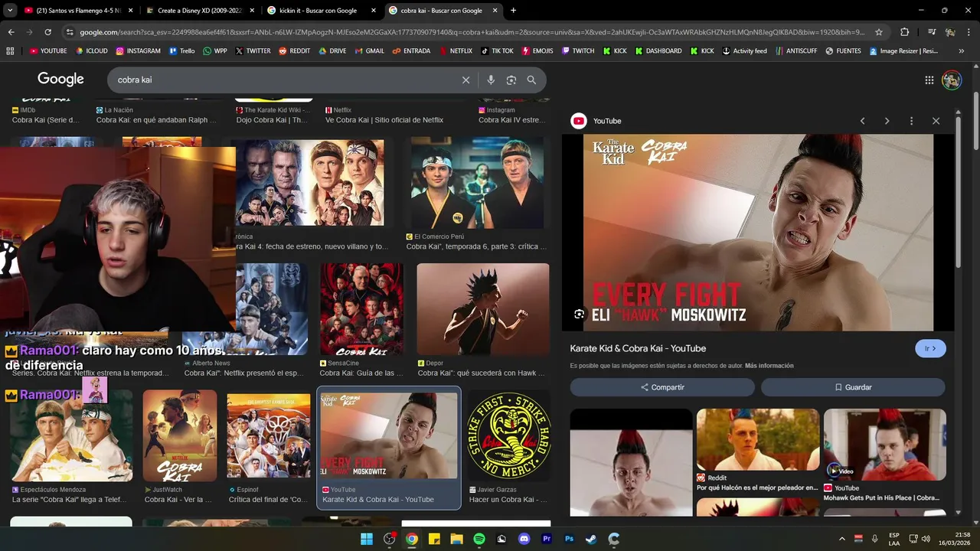Open Steam from the taskbar
980x551 pixels.
point(591,539)
